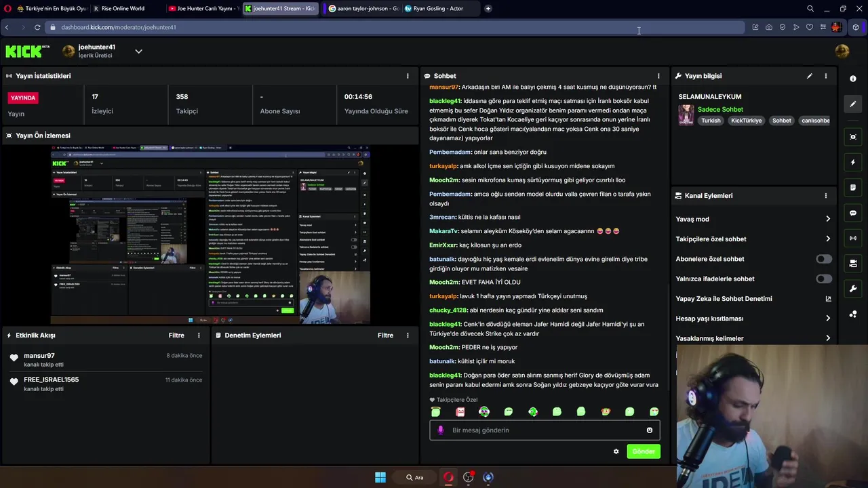This screenshot has width=868, height=488.
Task: Select the pencil edit icon in the right sidebar
Action: tap(853, 104)
